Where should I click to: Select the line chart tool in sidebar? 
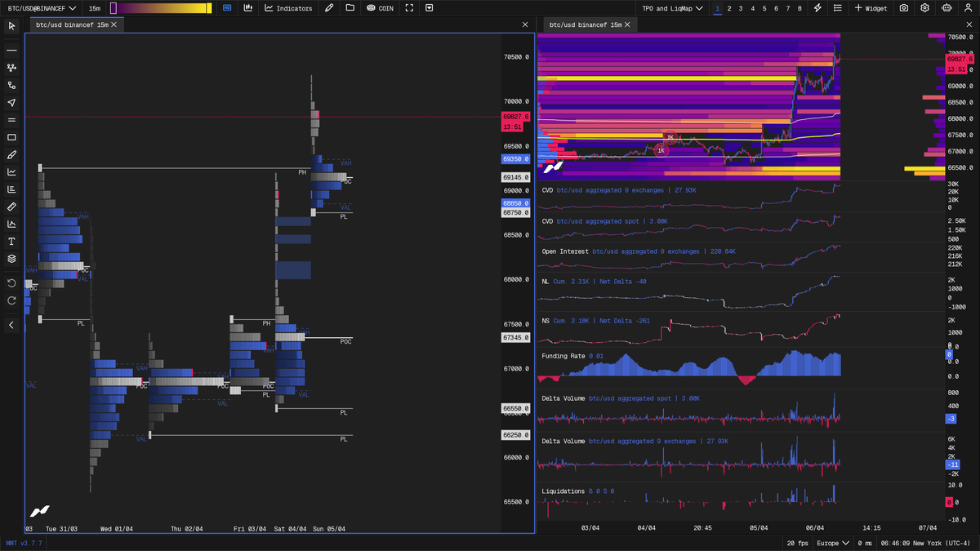click(x=11, y=172)
